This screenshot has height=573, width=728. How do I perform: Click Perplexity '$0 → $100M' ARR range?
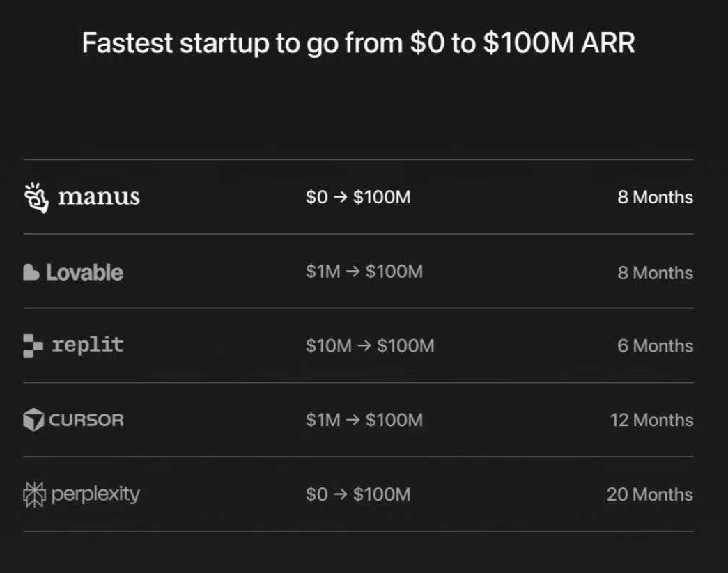click(x=358, y=494)
